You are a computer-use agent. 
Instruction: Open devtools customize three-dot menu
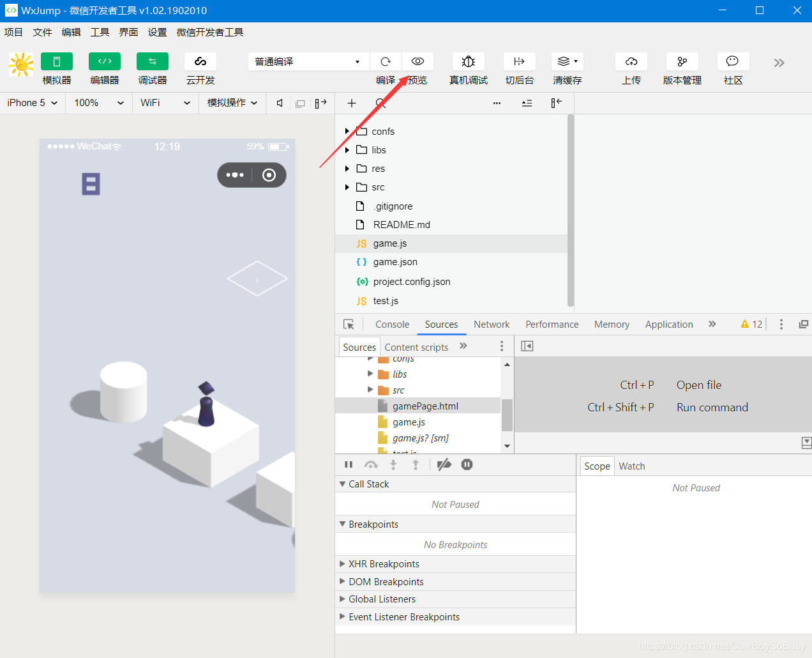(x=781, y=325)
